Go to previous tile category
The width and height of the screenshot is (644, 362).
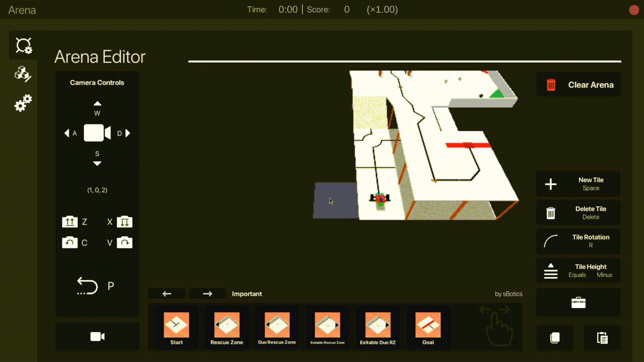(167, 294)
